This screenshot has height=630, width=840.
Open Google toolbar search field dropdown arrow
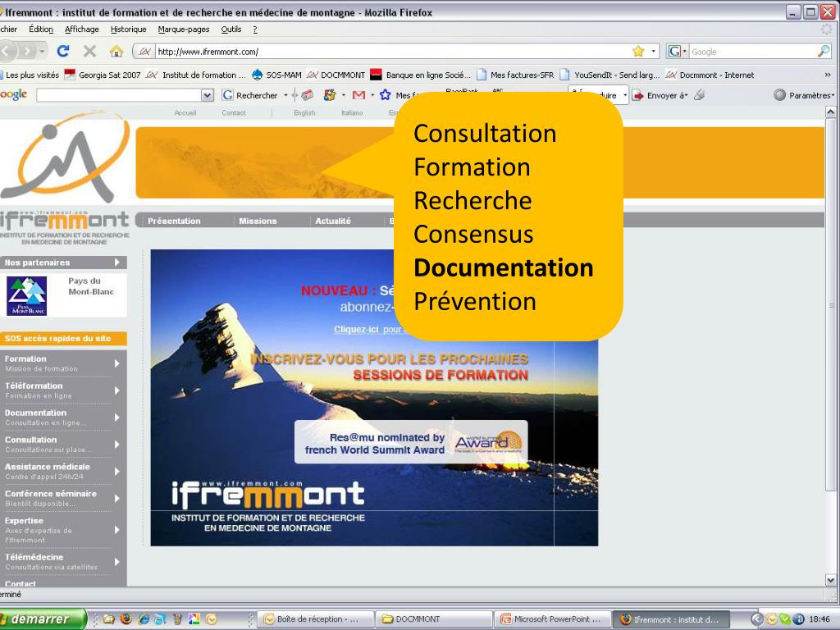pyautogui.click(x=208, y=95)
